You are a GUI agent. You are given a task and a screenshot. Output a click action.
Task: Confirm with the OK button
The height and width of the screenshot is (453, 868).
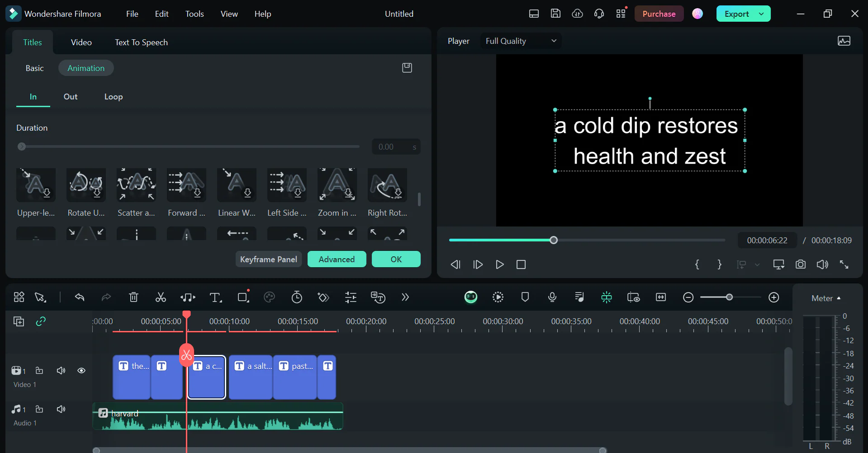(396, 259)
